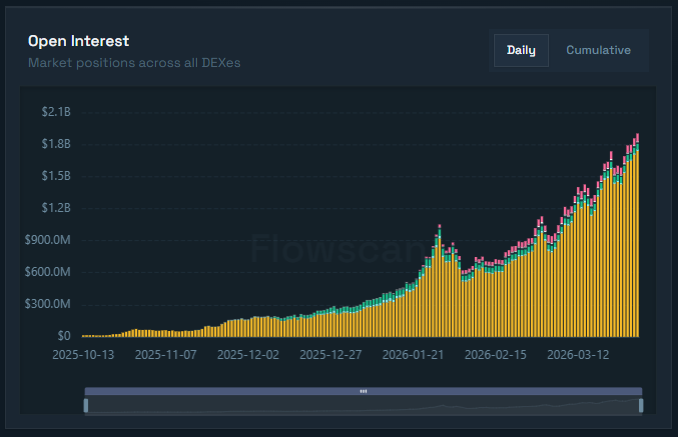This screenshot has height=437, width=678.
Task: Click the $2.1B y-axis label
Action: (56, 112)
